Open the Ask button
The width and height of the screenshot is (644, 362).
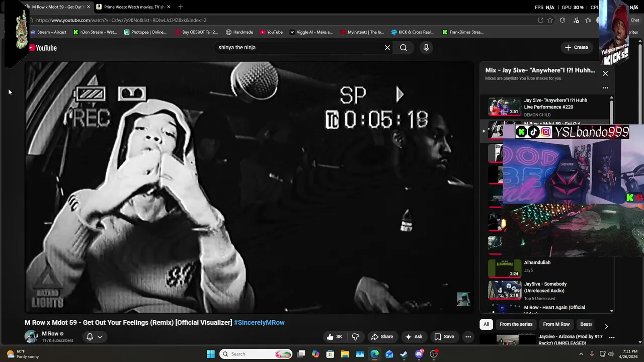tap(414, 337)
